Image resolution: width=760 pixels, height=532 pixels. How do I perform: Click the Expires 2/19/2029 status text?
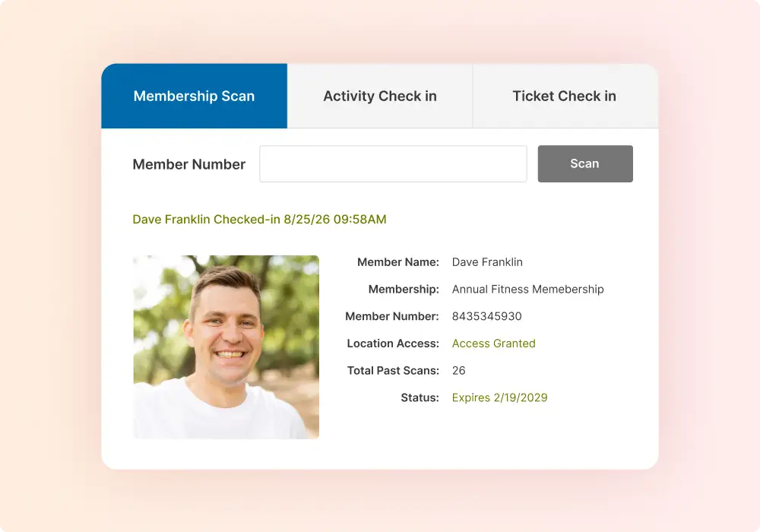pos(499,397)
